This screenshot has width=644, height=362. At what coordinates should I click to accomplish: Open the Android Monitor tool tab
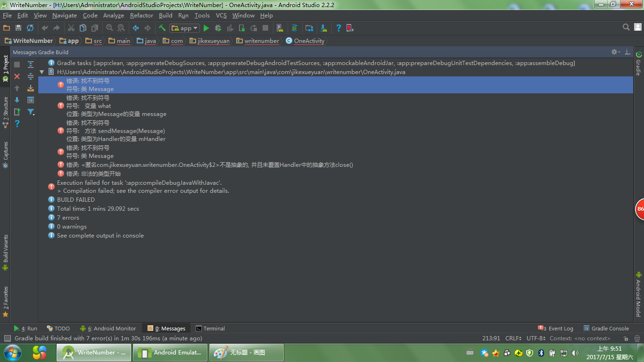[x=108, y=329]
